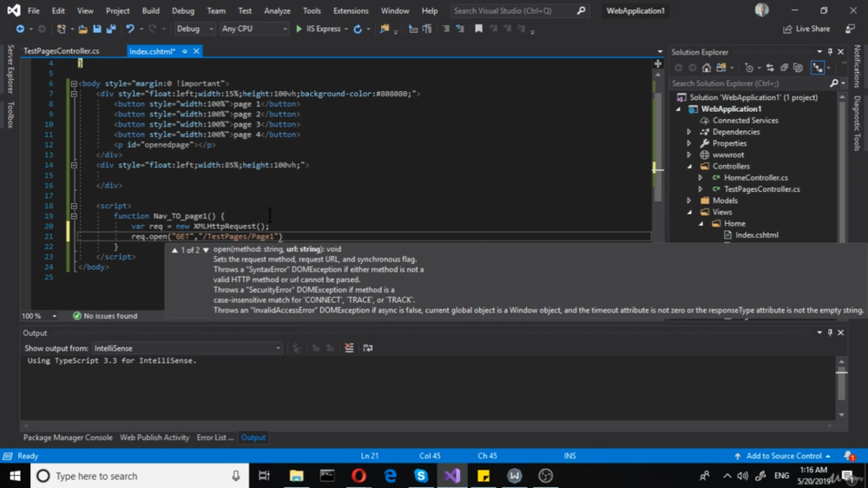Open IIS Express launch options arrow
This screenshot has width=868, height=488.
point(346,29)
